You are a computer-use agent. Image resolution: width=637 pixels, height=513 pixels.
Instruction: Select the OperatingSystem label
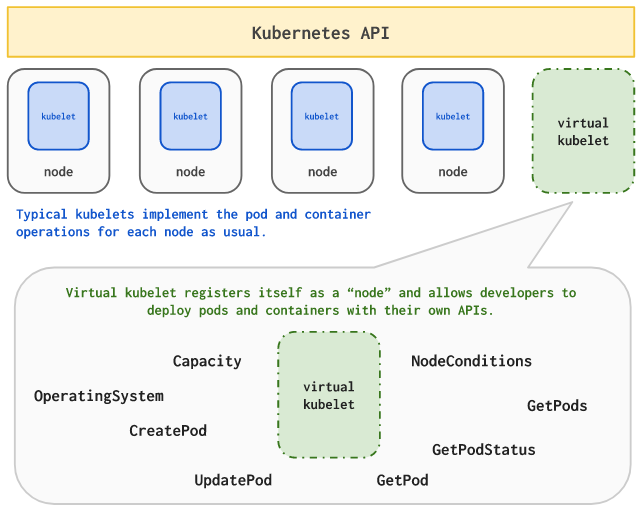pos(98,396)
